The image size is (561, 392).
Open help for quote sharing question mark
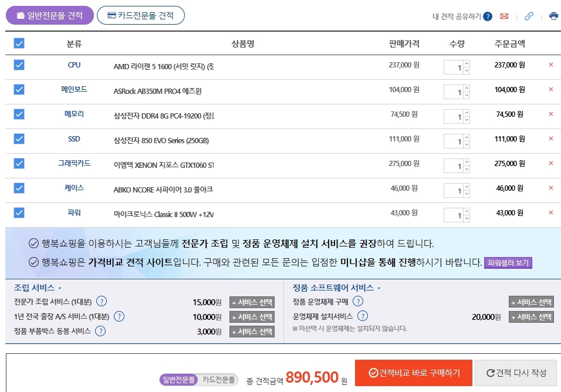point(488,16)
